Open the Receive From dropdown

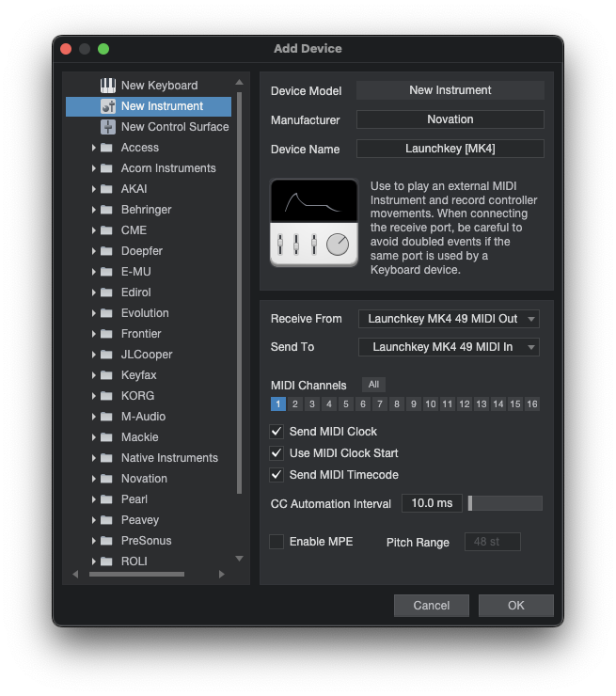(449, 319)
